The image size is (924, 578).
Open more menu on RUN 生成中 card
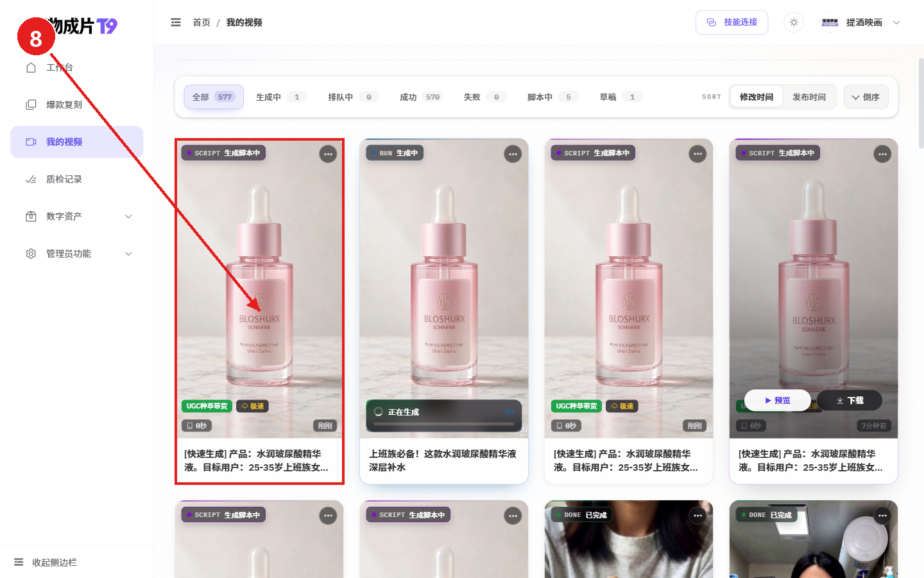click(513, 154)
